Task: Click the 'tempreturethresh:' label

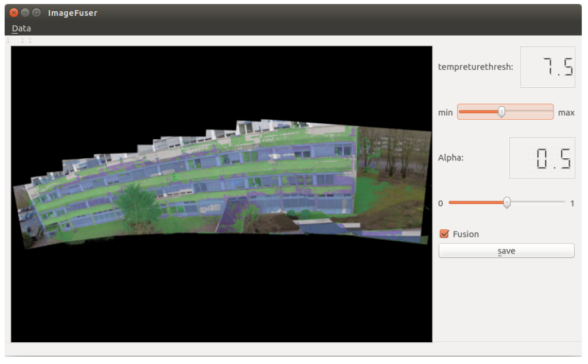Action: coord(476,66)
